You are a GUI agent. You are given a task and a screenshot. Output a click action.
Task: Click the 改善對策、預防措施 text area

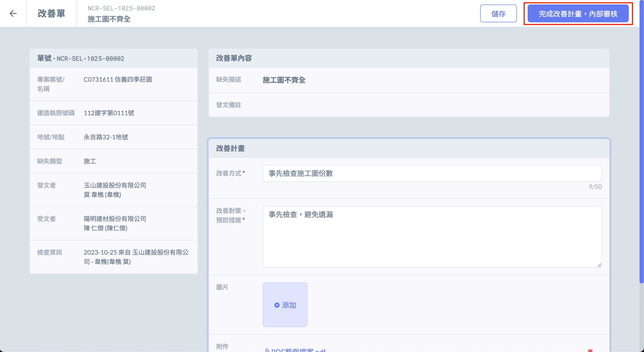432,236
